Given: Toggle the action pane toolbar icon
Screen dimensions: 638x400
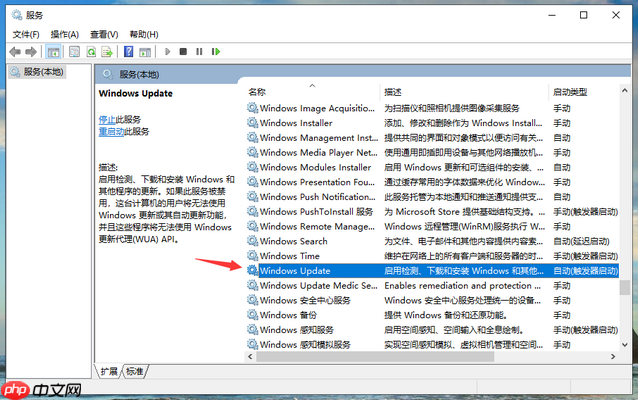Looking at the screenshot, I should coord(145,52).
